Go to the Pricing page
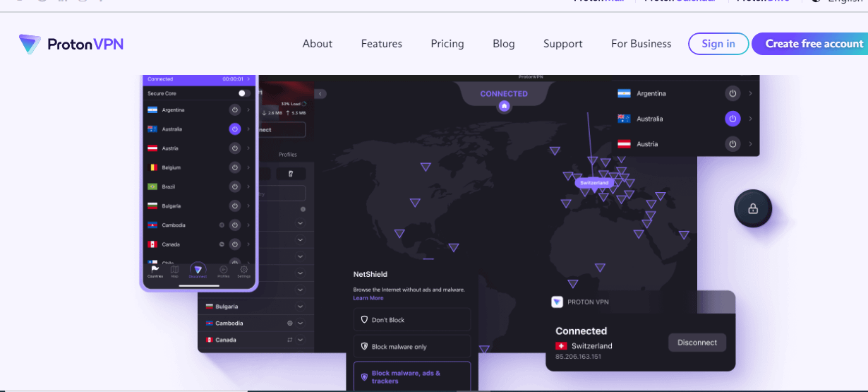868x392 pixels. coord(447,44)
